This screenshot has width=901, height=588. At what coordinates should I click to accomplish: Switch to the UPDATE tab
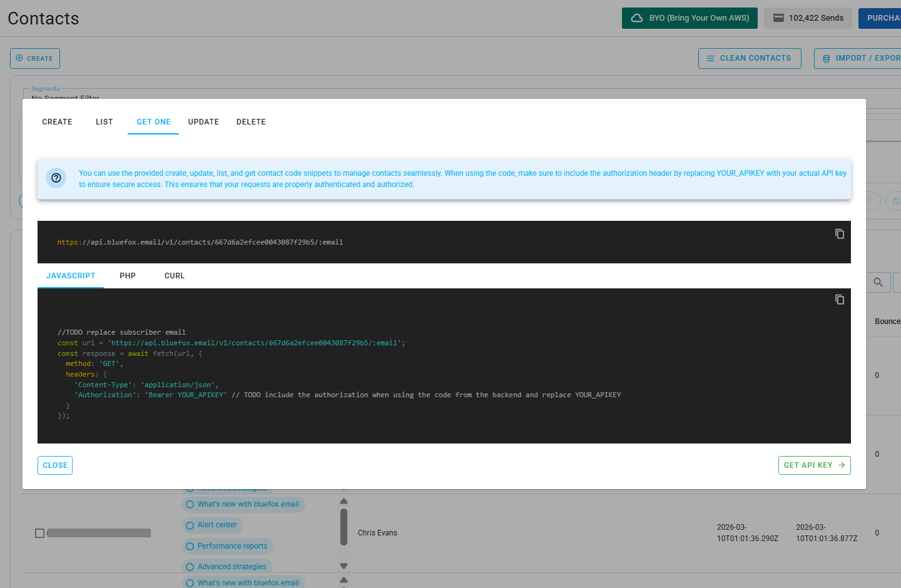tap(203, 121)
